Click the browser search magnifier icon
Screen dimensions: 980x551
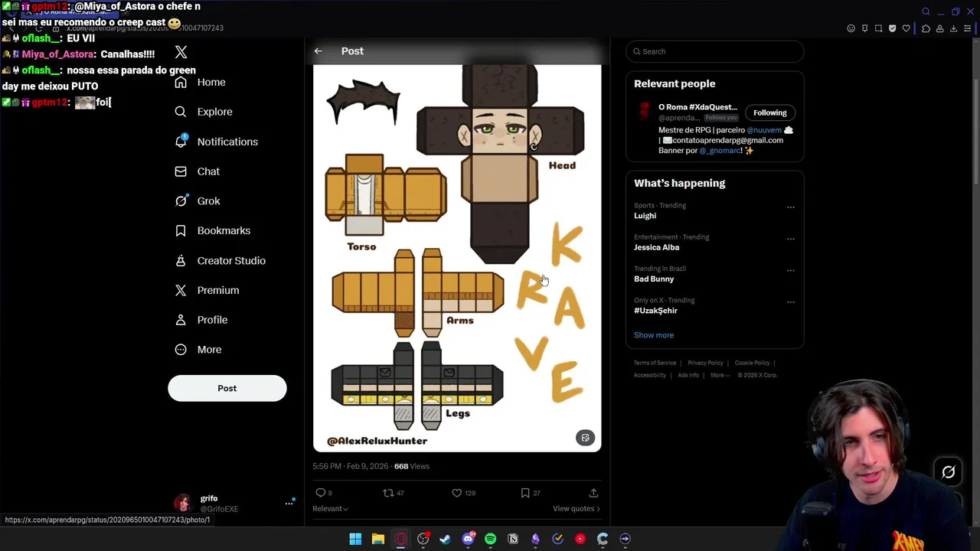(x=926, y=11)
